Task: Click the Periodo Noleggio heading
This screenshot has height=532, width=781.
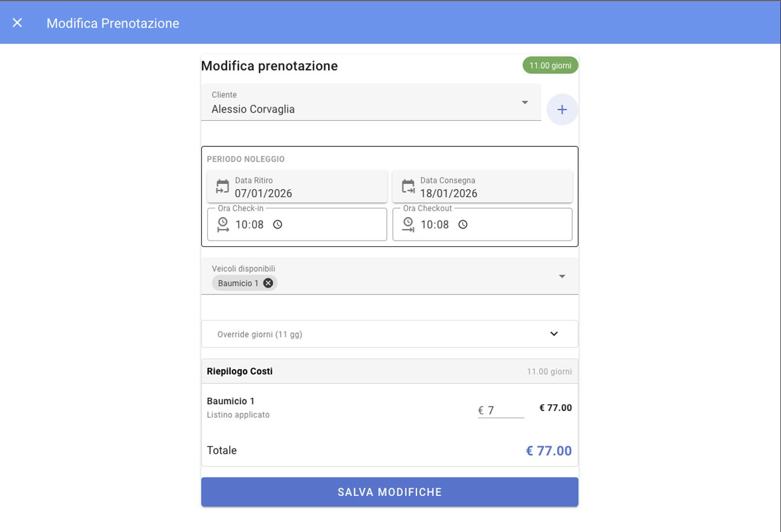Action: (246, 159)
